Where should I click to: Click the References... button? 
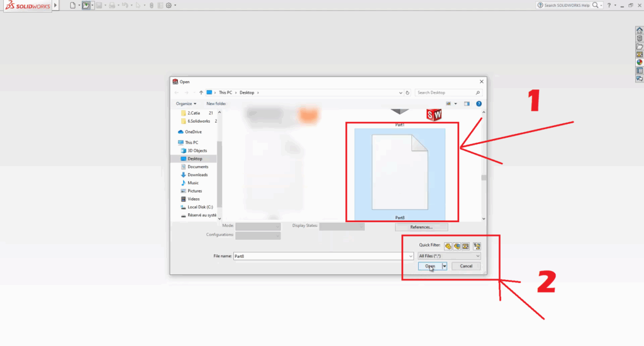(x=421, y=227)
